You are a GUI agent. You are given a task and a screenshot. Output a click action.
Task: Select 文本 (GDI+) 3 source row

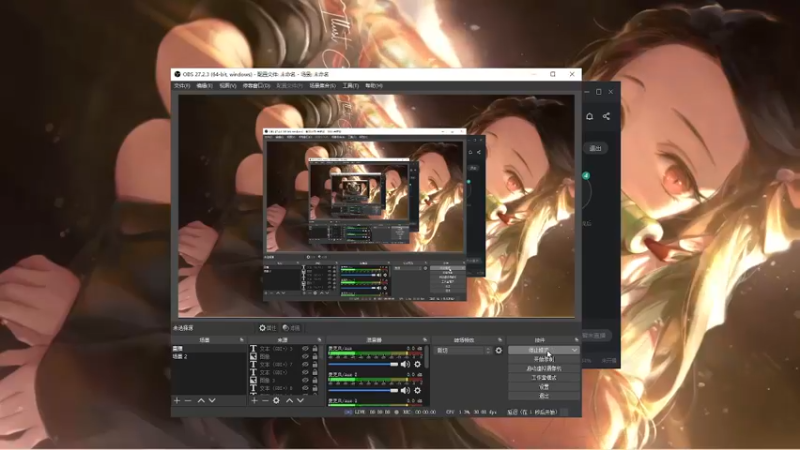pos(286,349)
